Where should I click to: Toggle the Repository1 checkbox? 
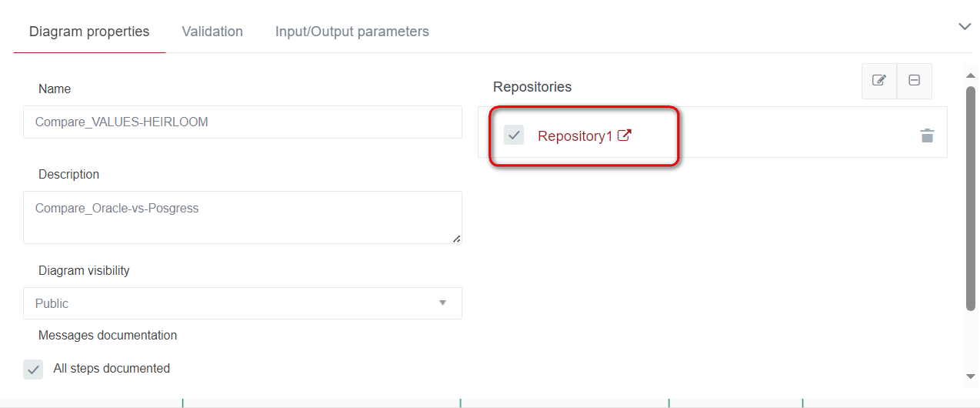point(514,135)
